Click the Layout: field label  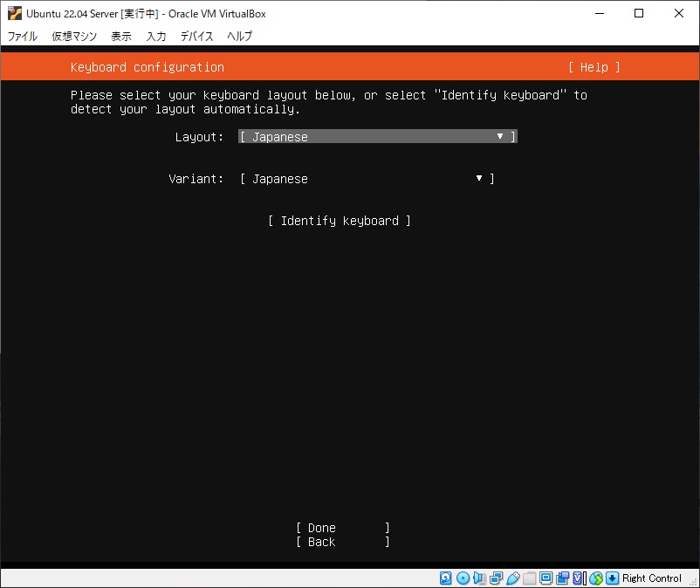199,137
